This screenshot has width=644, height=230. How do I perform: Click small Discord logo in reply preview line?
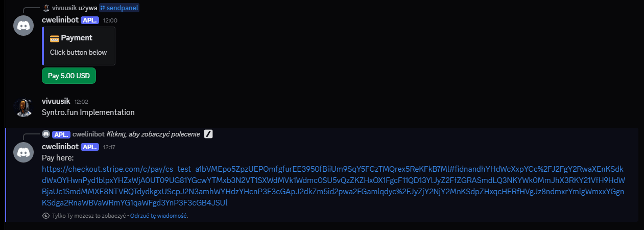tap(46, 134)
